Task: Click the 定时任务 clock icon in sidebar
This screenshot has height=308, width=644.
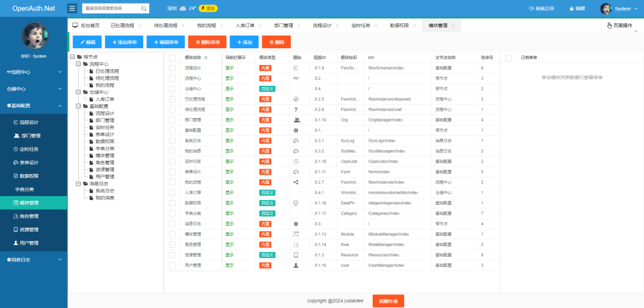Action: [16, 149]
